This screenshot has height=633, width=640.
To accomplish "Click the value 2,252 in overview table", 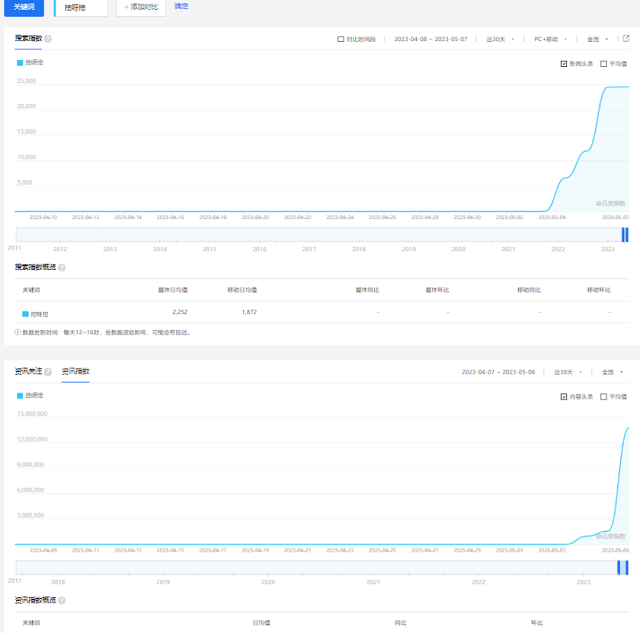I will [180, 312].
